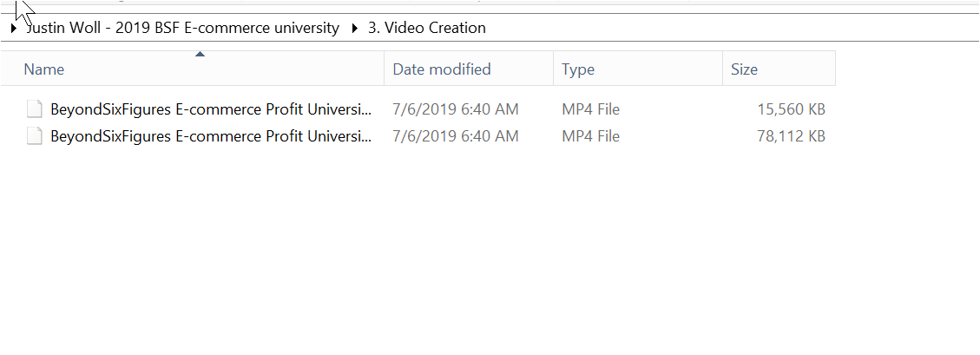This screenshot has height=355, width=980.
Task: Sort files by the Date modified header
Action: tap(442, 69)
